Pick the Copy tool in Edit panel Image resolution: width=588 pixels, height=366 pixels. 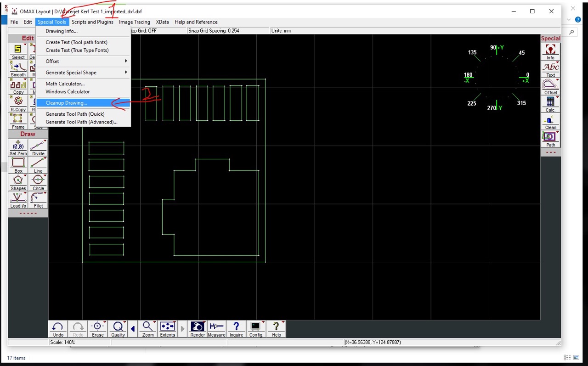pos(18,86)
